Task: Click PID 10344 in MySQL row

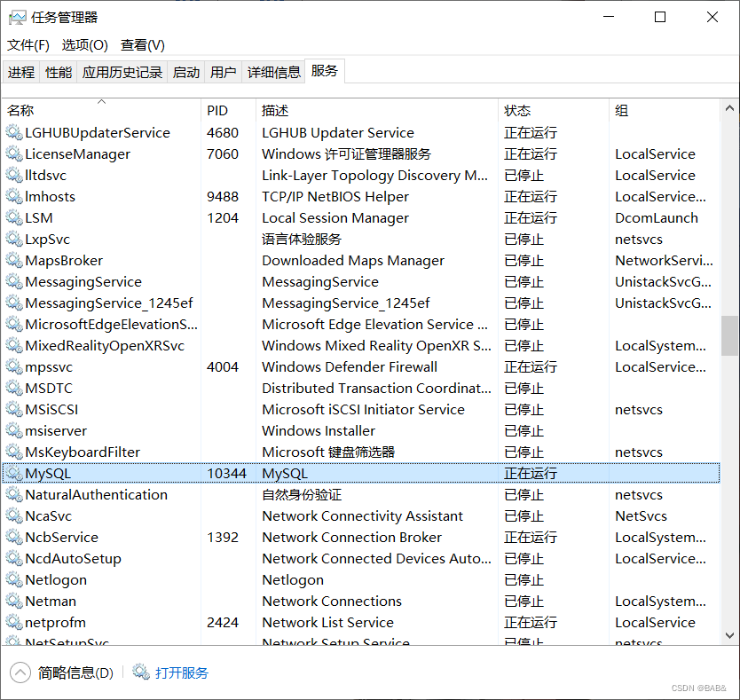Action: tap(226, 473)
